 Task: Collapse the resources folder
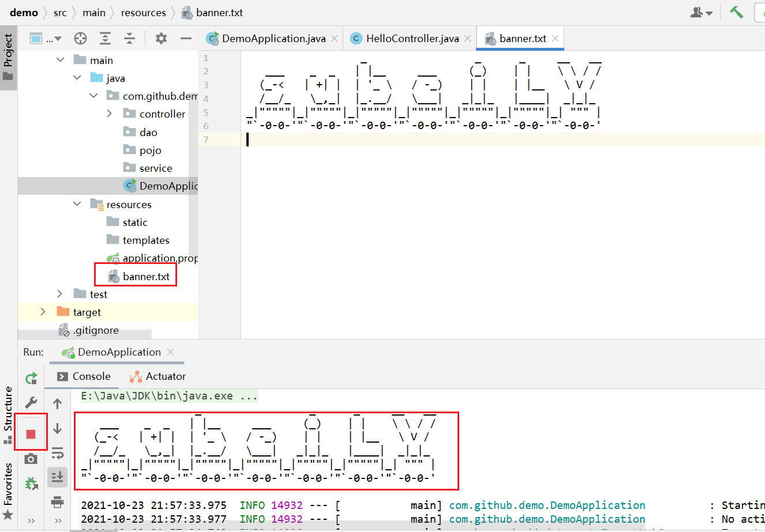(x=77, y=204)
